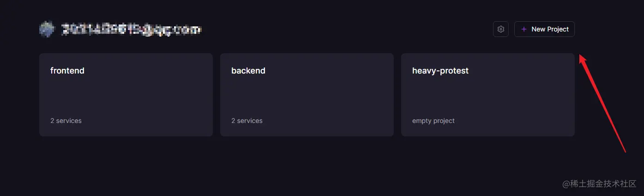
Task: Click blank middle area of frontend card
Action: point(126,96)
